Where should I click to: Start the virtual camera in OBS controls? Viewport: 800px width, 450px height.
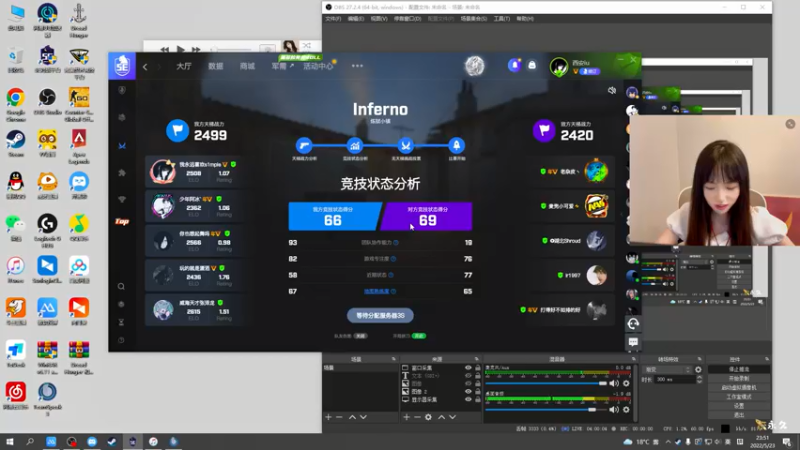[x=739, y=387]
